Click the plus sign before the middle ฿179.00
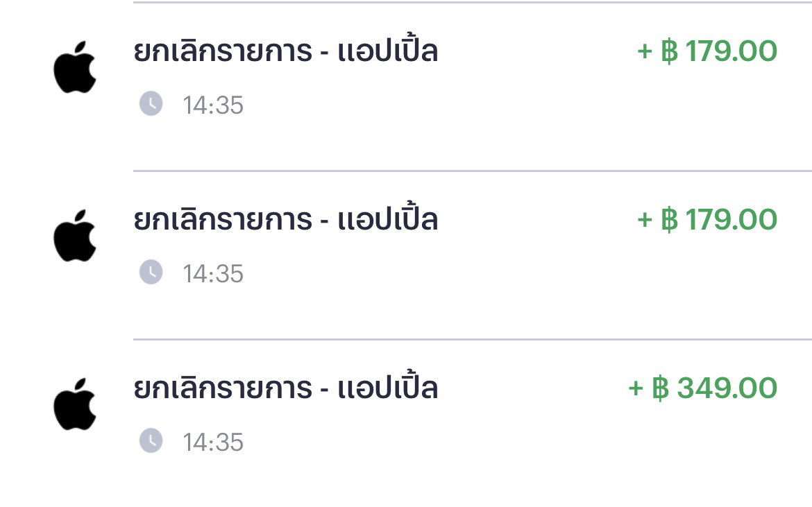This screenshot has width=812, height=507. coord(644,220)
